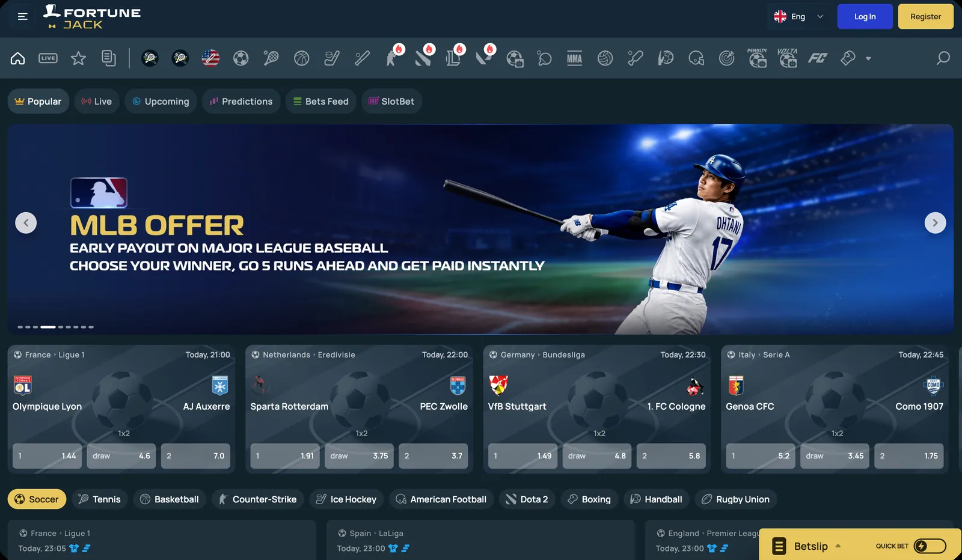Expand more sports dropdown arrow
This screenshot has width=962, height=560.
[868, 59]
